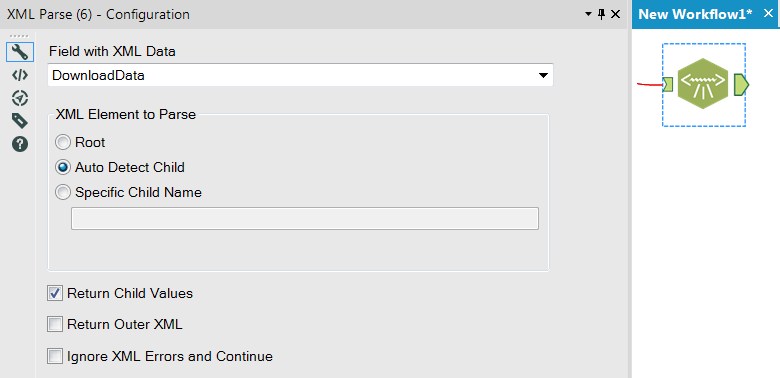This screenshot has width=780, height=378.
Task: Open the XML code view icon
Action: click(20, 75)
